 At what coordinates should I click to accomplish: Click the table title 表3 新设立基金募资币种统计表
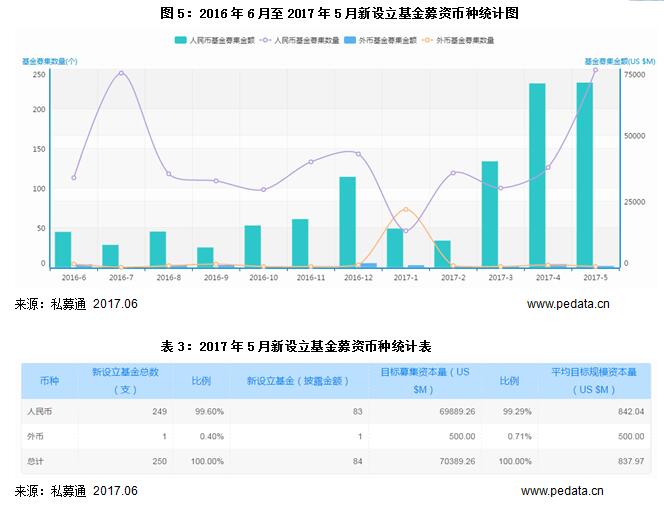pyautogui.click(x=296, y=346)
